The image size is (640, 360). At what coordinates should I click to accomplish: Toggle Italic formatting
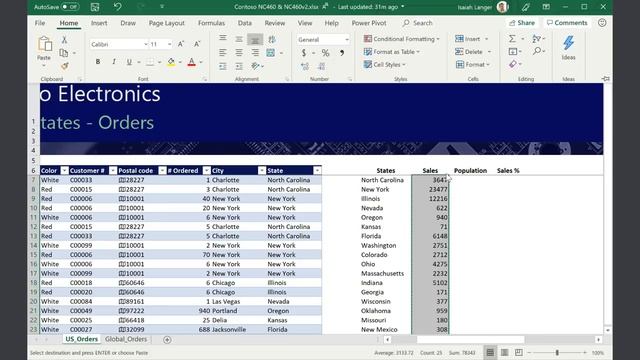tap(114, 62)
